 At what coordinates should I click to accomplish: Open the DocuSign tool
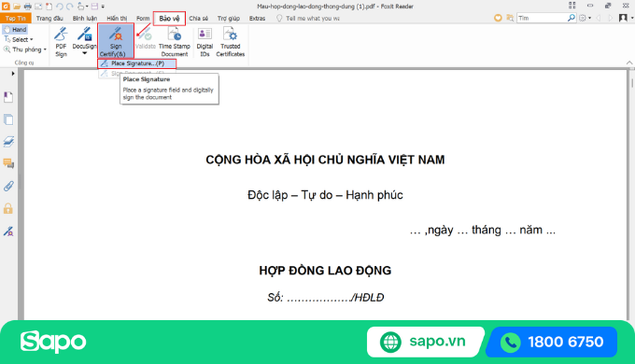coord(84,37)
